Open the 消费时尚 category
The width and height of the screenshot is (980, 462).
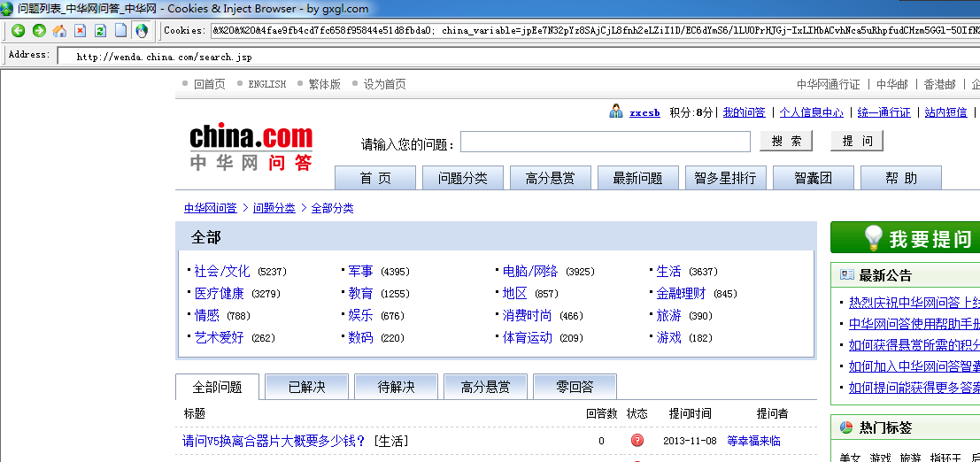pos(528,315)
